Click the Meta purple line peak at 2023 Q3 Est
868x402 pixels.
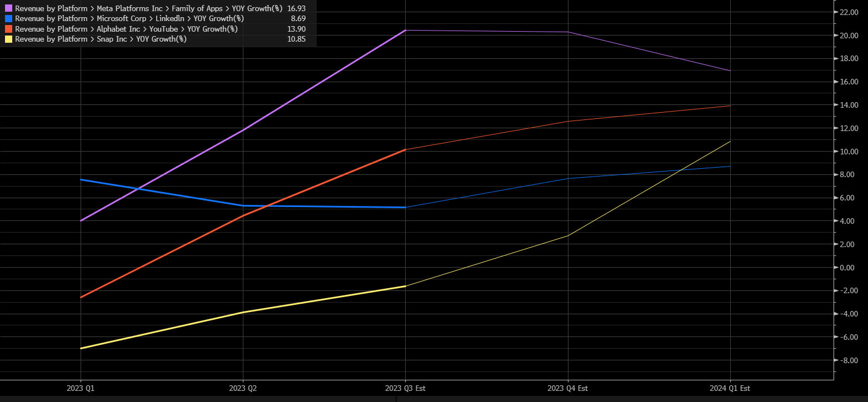click(405, 30)
